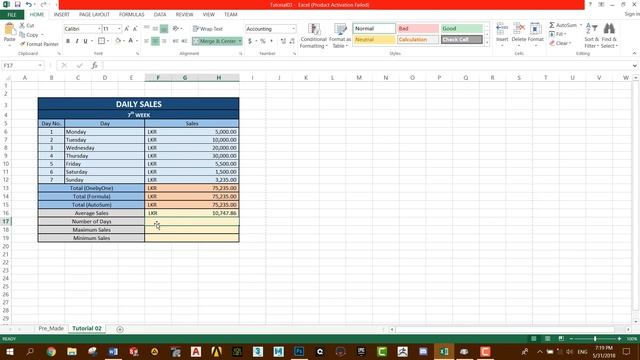Activate the Format Painter brush
This screenshot has width=640, height=360.
pyautogui.click(x=39, y=44)
